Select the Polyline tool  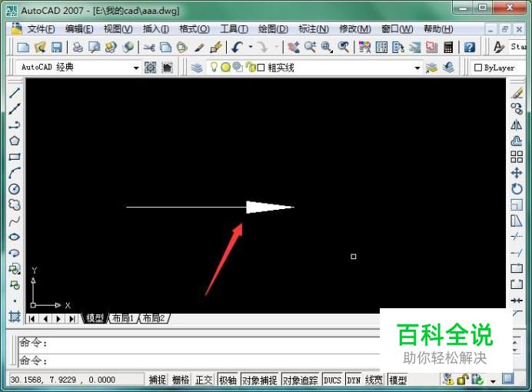(x=15, y=125)
